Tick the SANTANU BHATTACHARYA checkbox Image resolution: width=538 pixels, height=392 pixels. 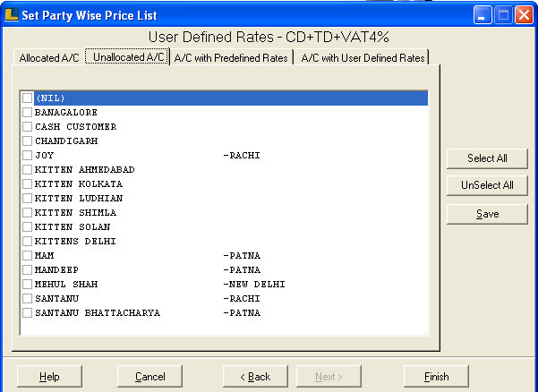click(x=27, y=312)
